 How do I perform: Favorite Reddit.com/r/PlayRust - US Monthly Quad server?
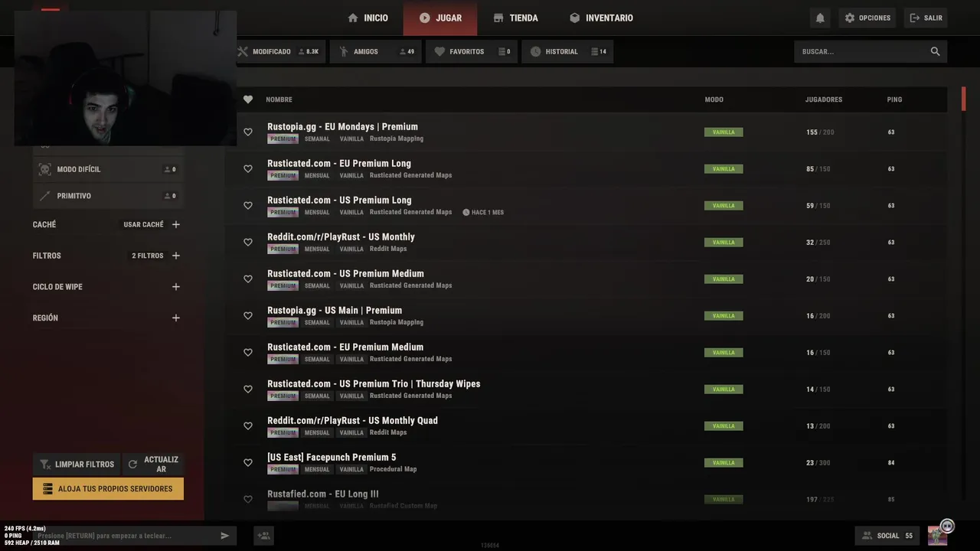pyautogui.click(x=248, y=426)
